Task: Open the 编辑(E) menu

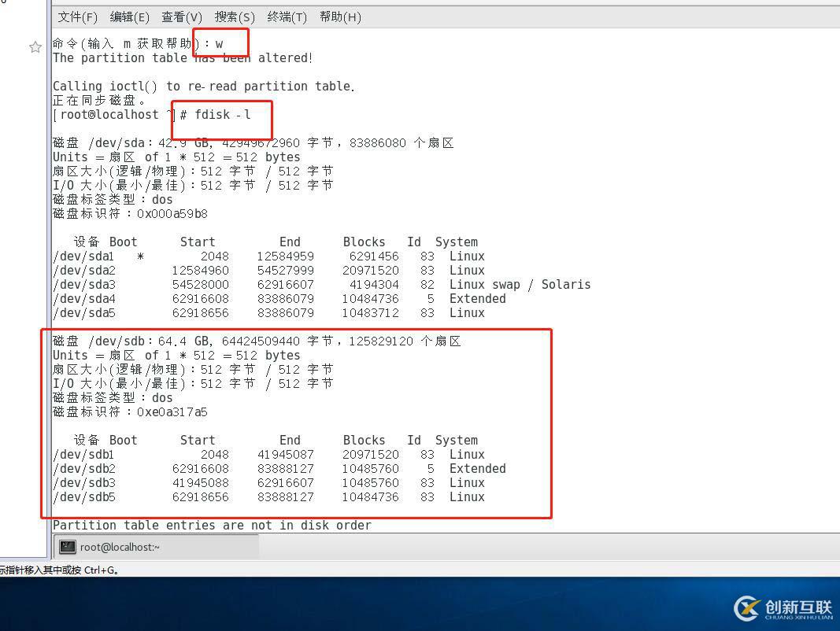Action: pos(128,17)
